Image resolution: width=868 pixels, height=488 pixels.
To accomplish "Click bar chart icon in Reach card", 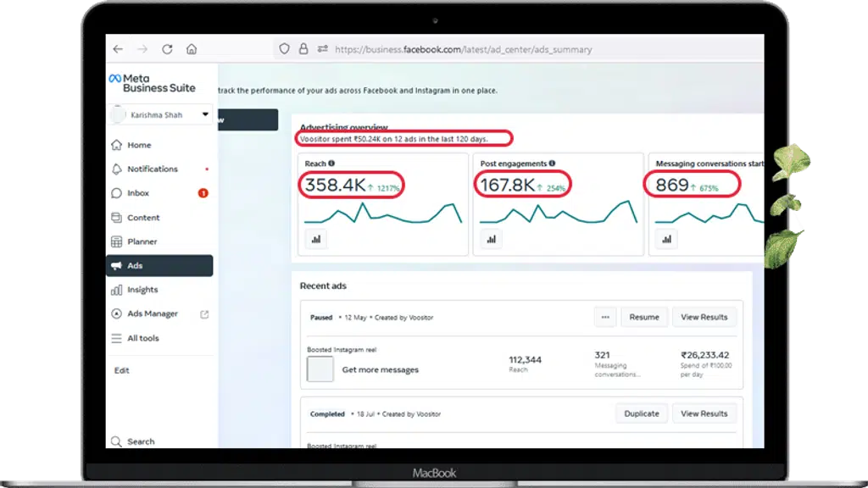I will tap(316, 240).
